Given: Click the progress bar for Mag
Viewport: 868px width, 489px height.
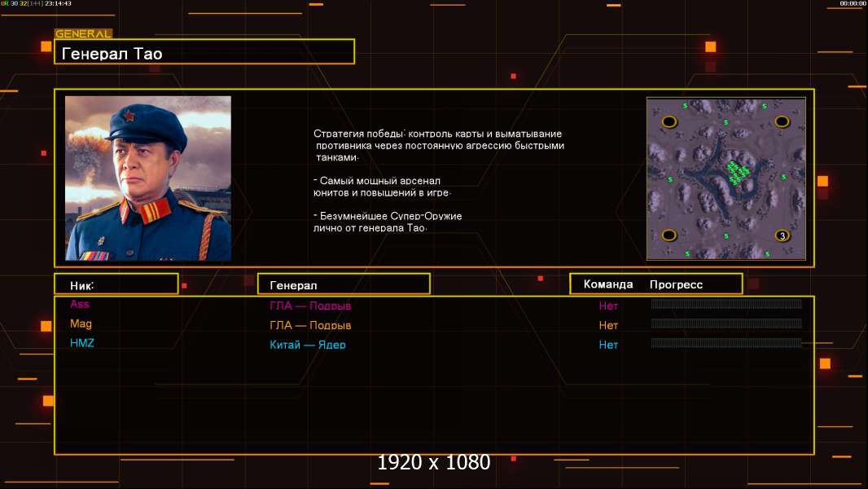Looking at the screenshot, I should (x=726, y=324).
